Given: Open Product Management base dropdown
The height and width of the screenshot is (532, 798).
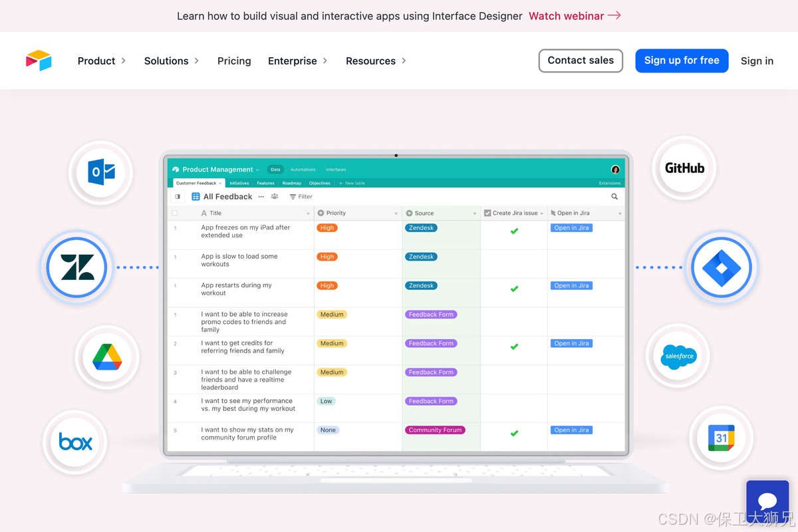Looking at the screenshot, I should point(258,170).
